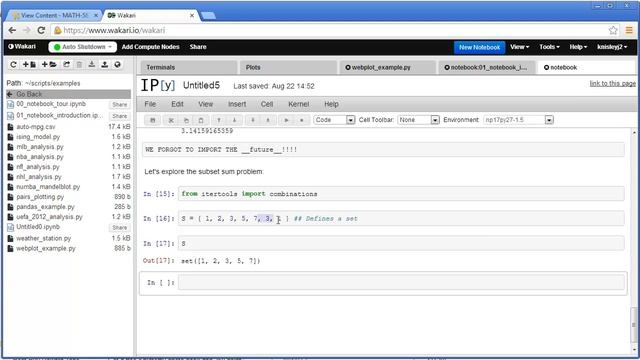Interrupt kernel with stop icon
Viewport: 640px width, 360px height.
click(x=302, y=120)
